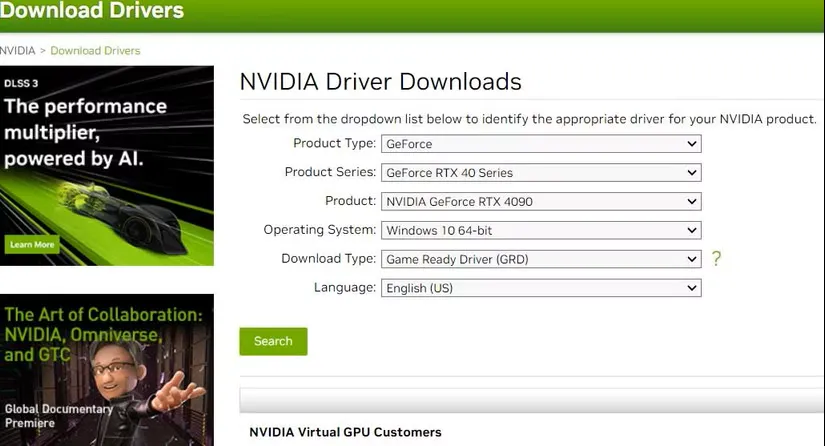Open the Operating System dropdown
The width and height of the screenshot is (825, 446).
coord(541,230)
